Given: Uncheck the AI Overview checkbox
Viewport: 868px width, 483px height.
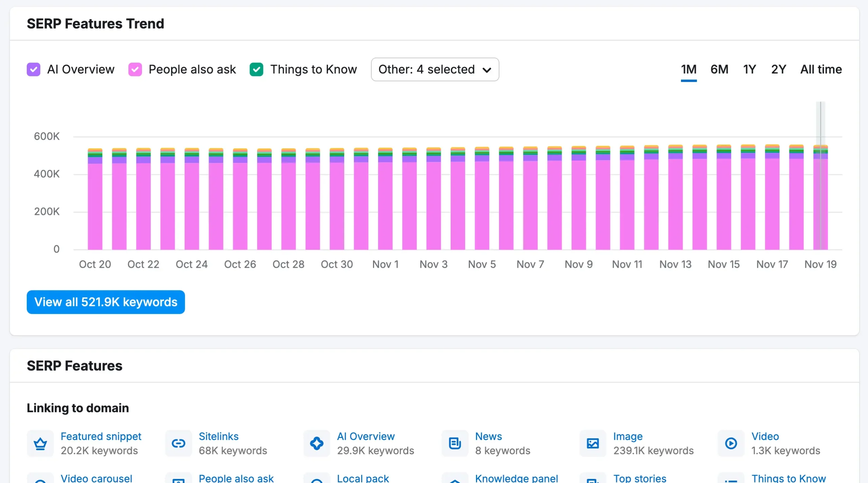Looking at the screenshot, I should pyautogui.click(x=34, y=69).
